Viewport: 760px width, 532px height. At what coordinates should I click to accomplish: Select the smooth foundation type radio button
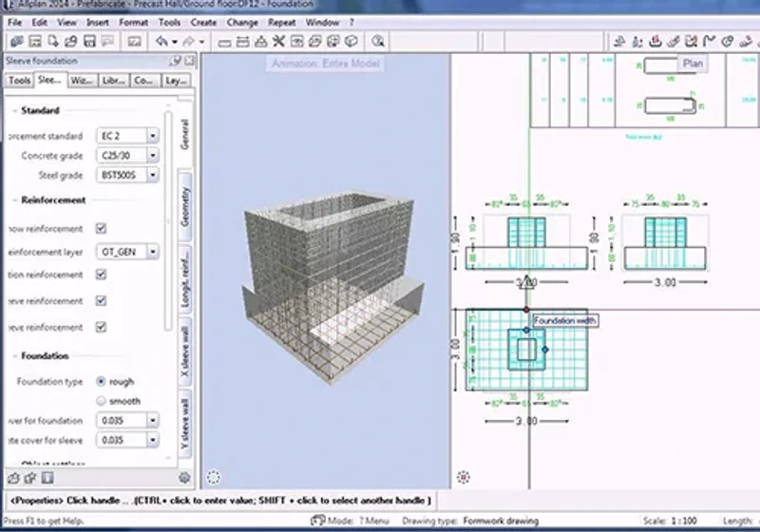click(x=101, y=401)
